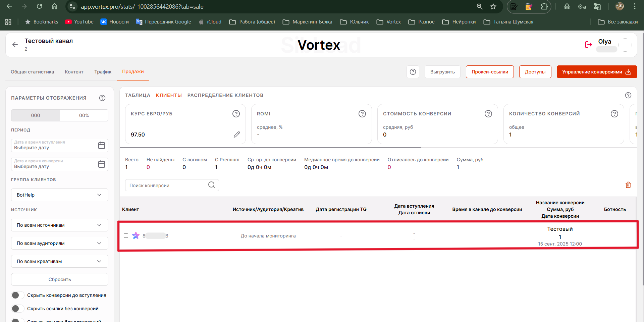Open calendar for join date period
Image resolution: width=644 pixels, height=322 pixels.
pos(101,145)
